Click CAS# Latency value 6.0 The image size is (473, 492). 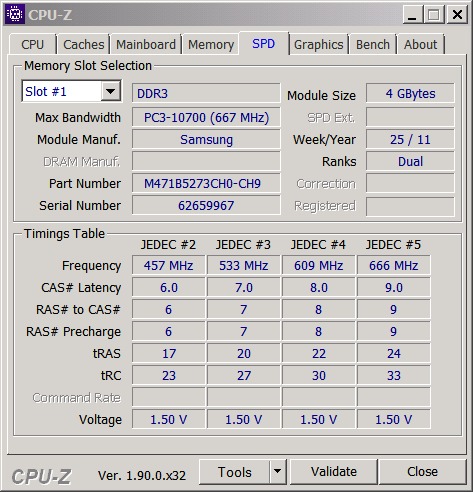pyautogui.click(x=168, y=287)
